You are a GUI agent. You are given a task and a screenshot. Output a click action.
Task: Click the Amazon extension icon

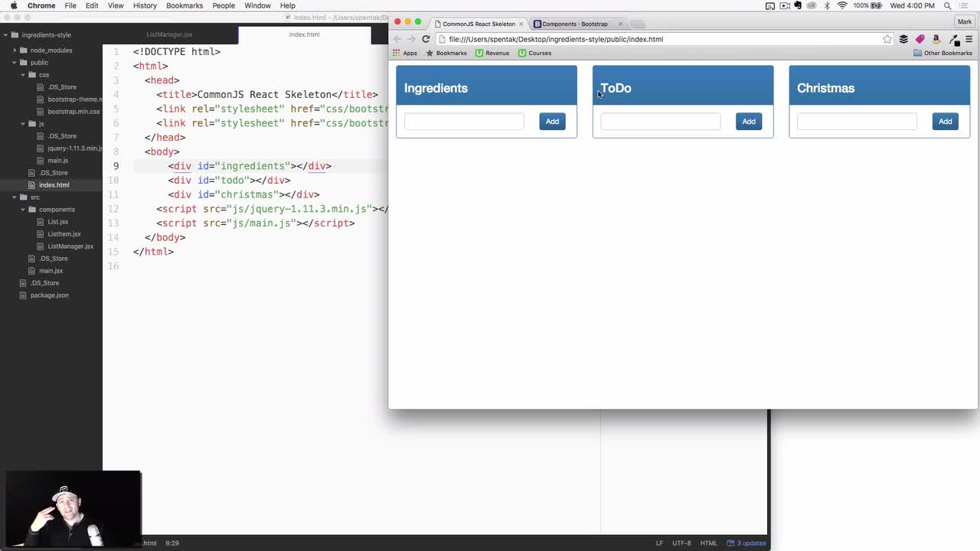[x=936, y=39]
